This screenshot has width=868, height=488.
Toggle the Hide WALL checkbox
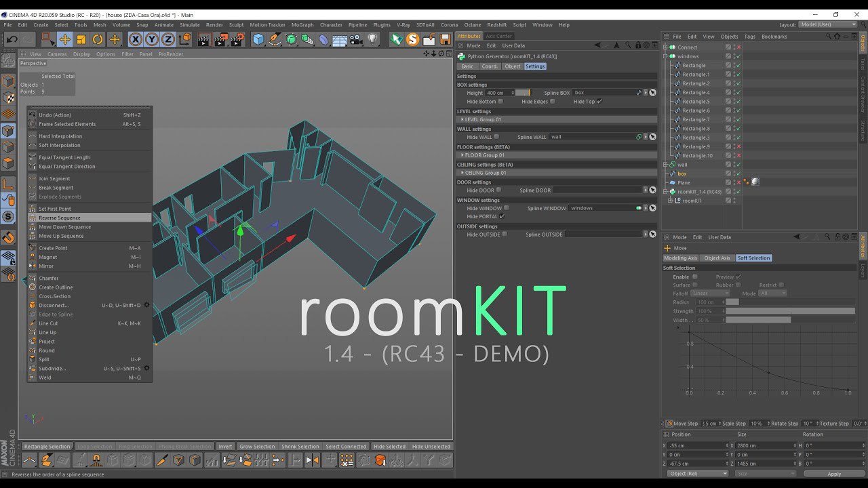tap(496, 137)
